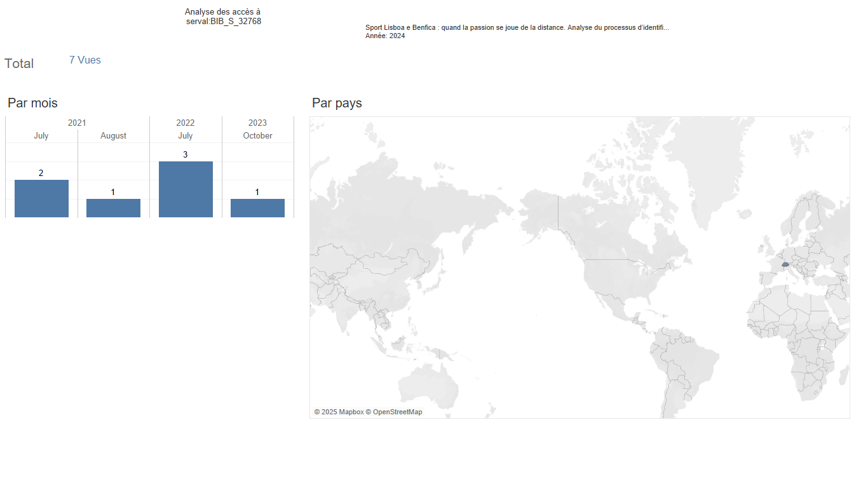Click the 'Par pays' map title
868x488 pixels.
click(x=337, y=103)
